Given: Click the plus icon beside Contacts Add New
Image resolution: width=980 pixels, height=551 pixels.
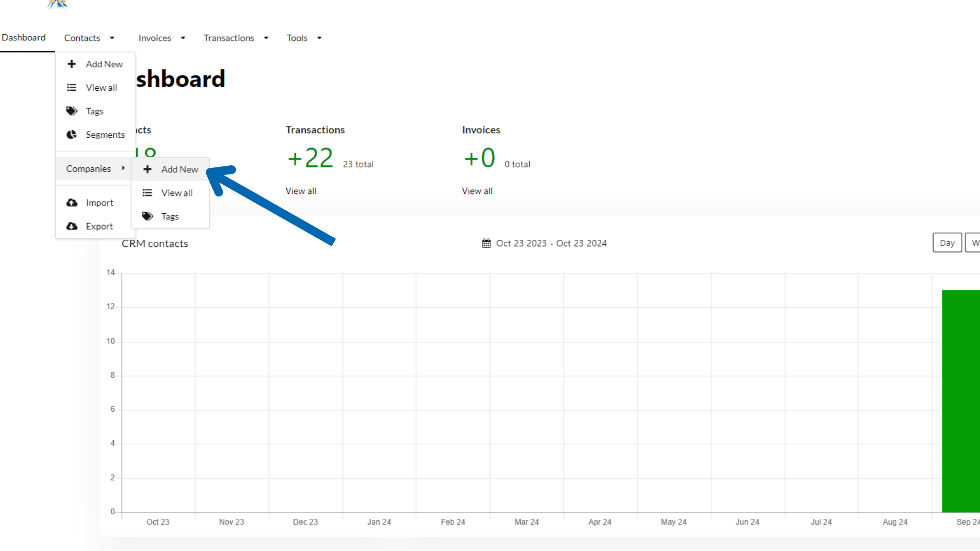Looking at the screenshot, I should point(72,64).
